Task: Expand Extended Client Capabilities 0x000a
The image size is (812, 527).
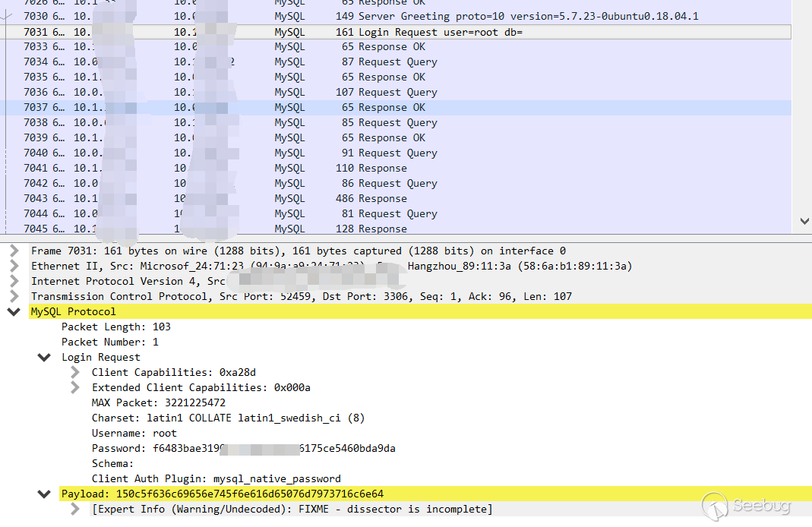Action: (x=75, y=387)
